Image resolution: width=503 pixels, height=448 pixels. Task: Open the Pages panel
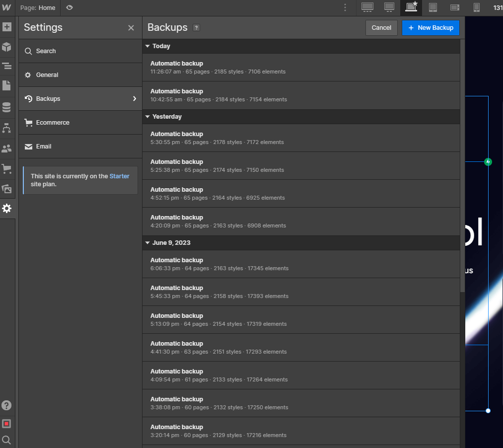point(7,84)
